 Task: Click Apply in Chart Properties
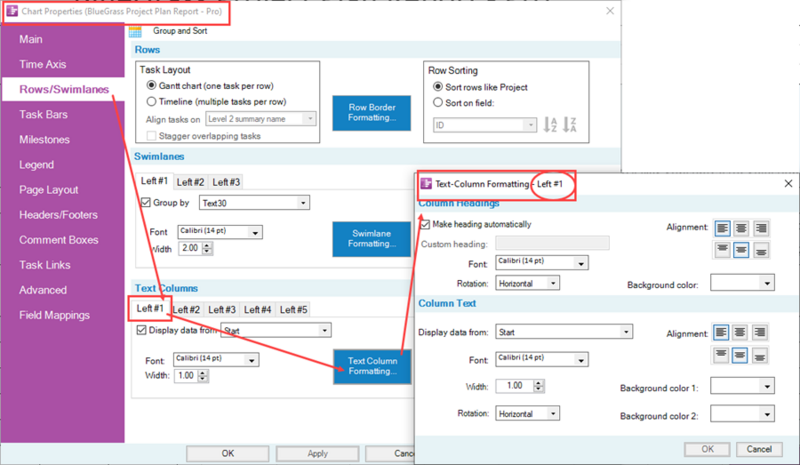point(317,454)
